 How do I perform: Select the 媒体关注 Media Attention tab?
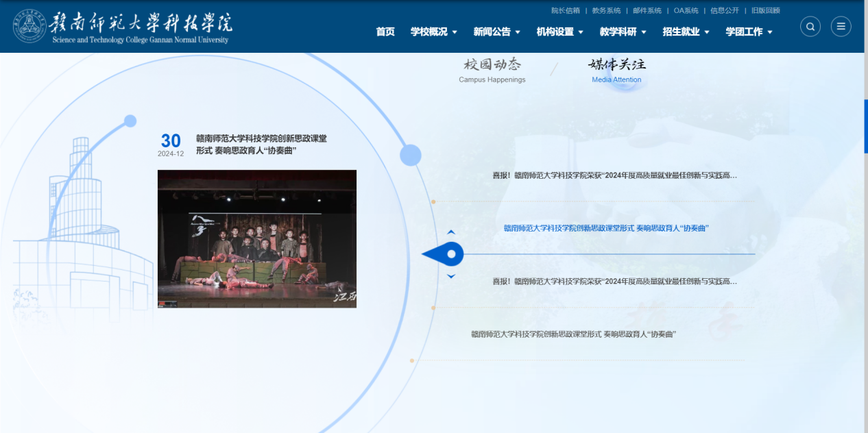(617, 71)
